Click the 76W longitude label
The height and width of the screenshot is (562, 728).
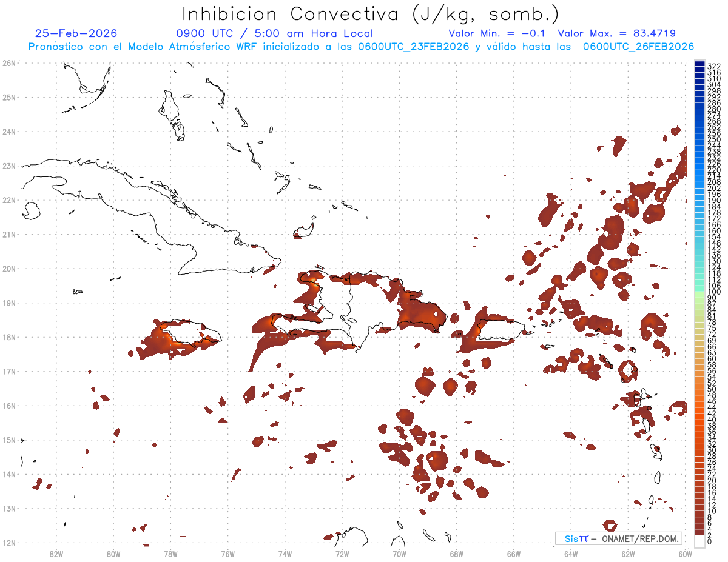228,554
